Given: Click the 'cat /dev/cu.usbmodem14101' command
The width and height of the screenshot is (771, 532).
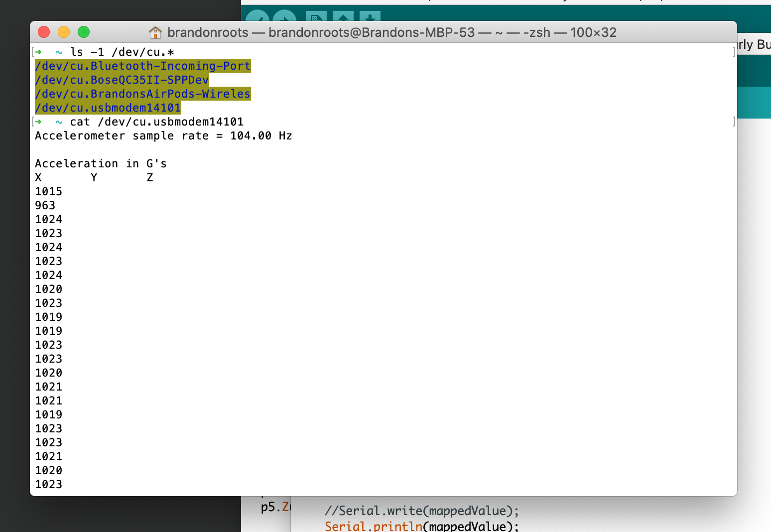Looking at the screenshot, I should tap(156, 122).
